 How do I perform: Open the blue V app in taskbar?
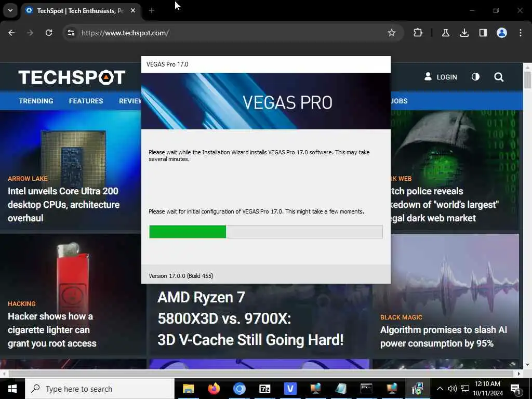[290, 389]
